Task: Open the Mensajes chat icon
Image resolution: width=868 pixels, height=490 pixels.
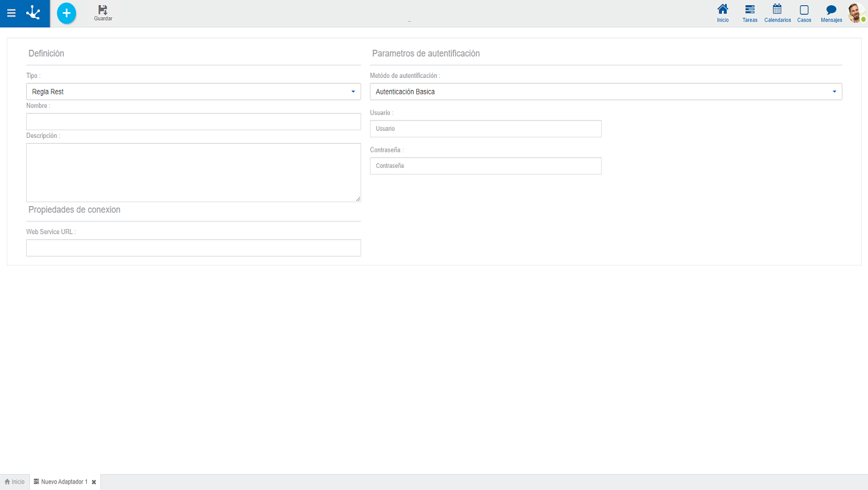Action: pos(831,13)
